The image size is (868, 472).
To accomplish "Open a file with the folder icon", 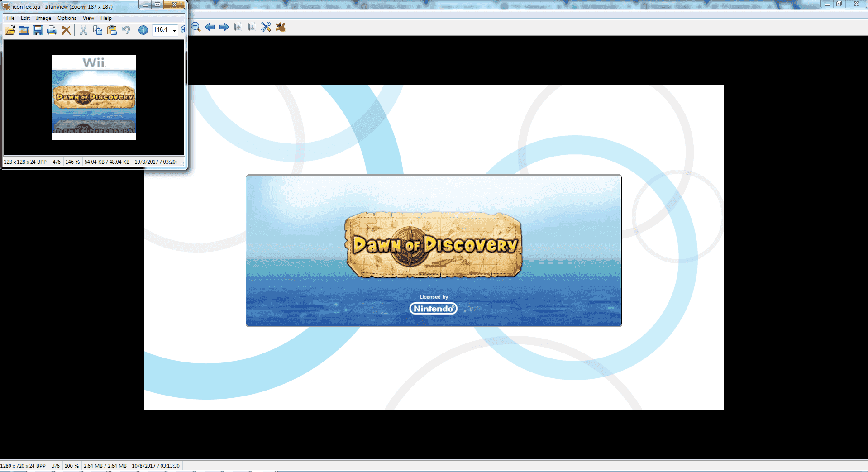I will pos(10,30).
